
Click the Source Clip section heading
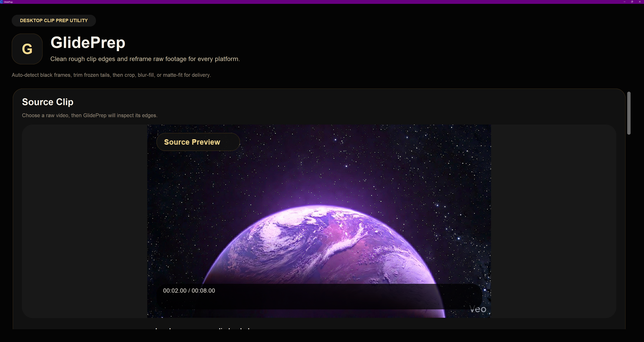pyautogui.click(x=47, y=102)
